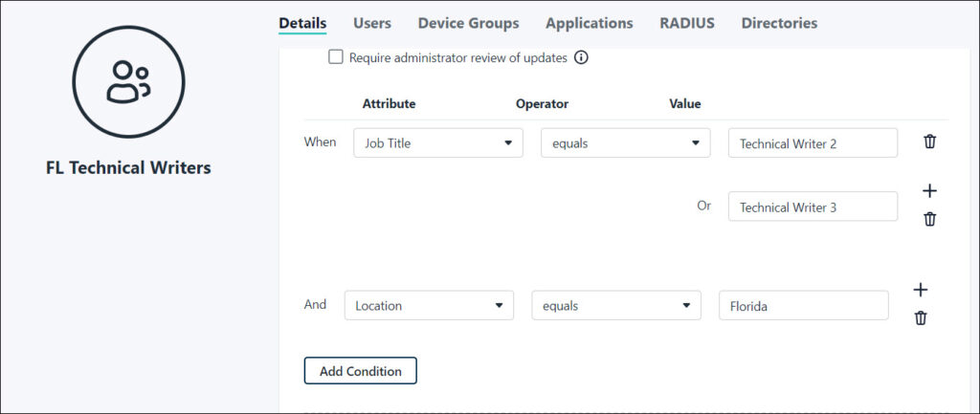
Task: Select the Directories tab
Action: click(779, 23)
